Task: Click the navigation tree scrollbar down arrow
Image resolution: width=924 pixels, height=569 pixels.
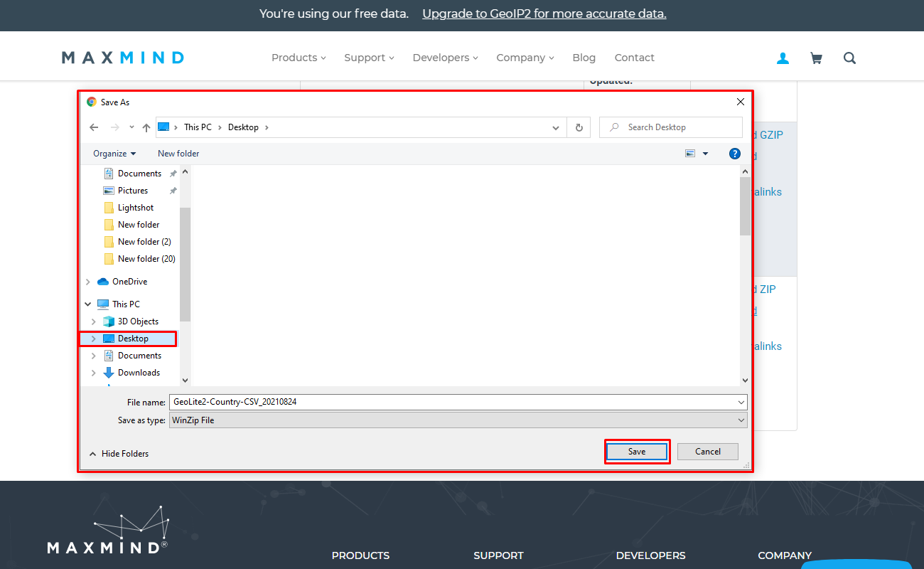Action: click(x=186, y=381)
